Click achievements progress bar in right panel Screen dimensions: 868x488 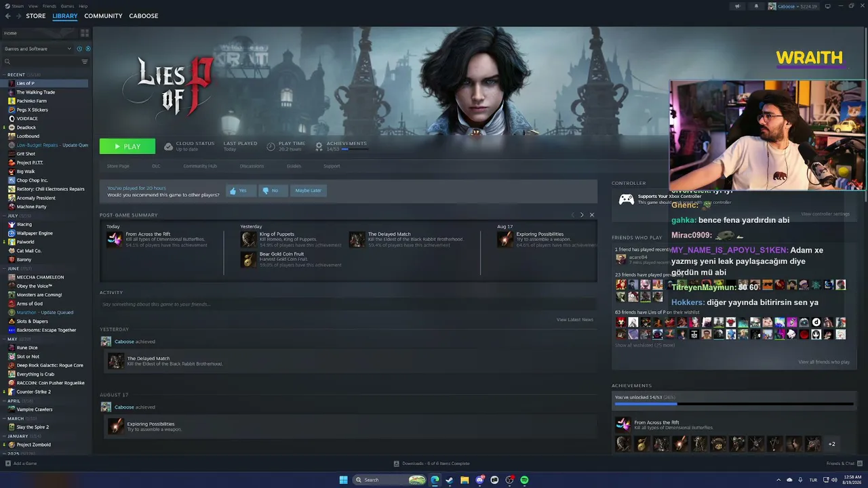click(x=734, y=404)
